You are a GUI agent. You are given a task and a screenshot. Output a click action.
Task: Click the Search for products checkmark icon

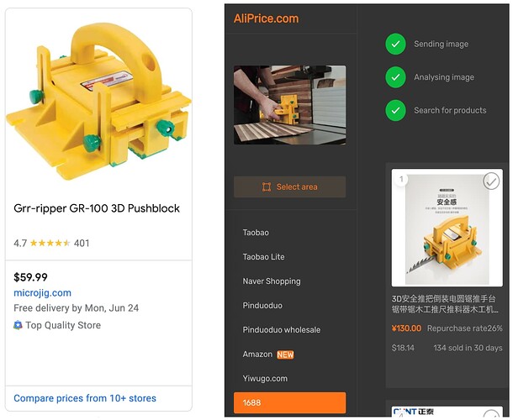[x=395, y=111]
